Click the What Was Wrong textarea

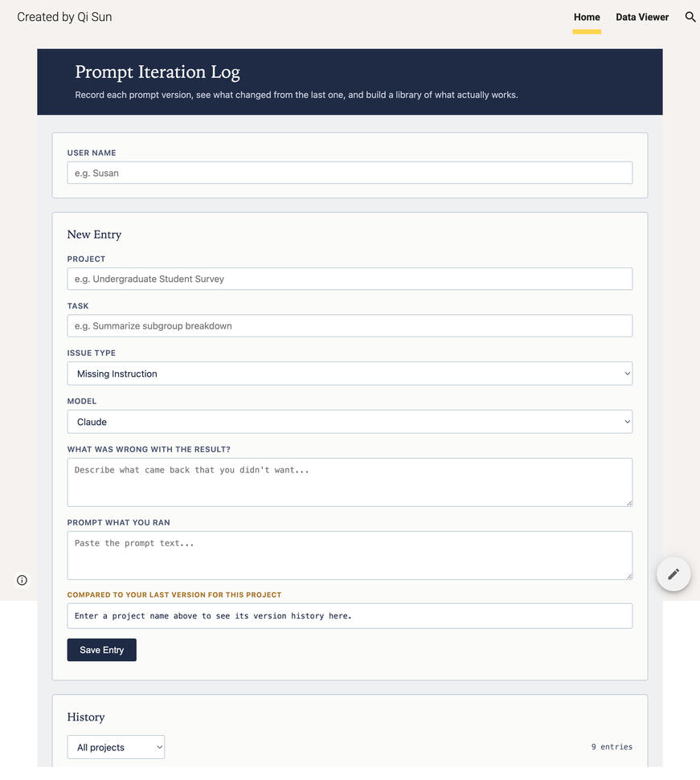350,482
